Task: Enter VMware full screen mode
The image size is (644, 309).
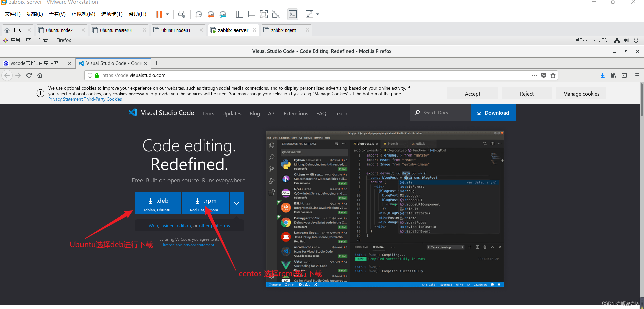Action: click(264, 14)
